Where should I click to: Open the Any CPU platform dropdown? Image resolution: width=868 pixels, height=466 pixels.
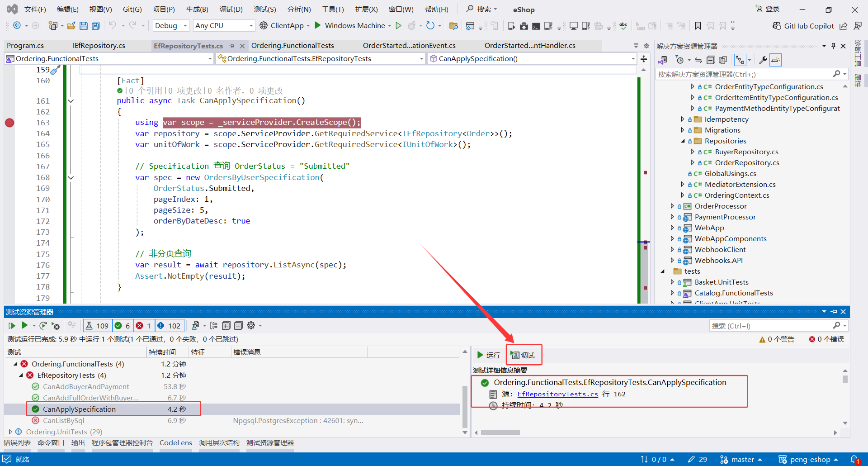(x=224, y=26)
